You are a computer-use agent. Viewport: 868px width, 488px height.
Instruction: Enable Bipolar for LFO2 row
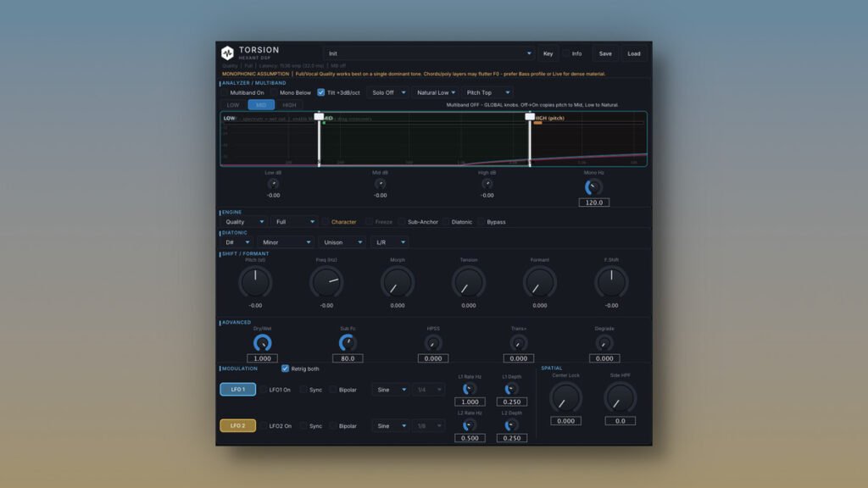[x=332, y=426]
